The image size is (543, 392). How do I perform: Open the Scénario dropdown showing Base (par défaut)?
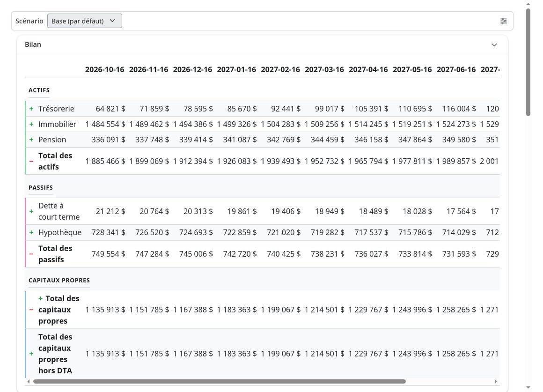tap(85, 21)
